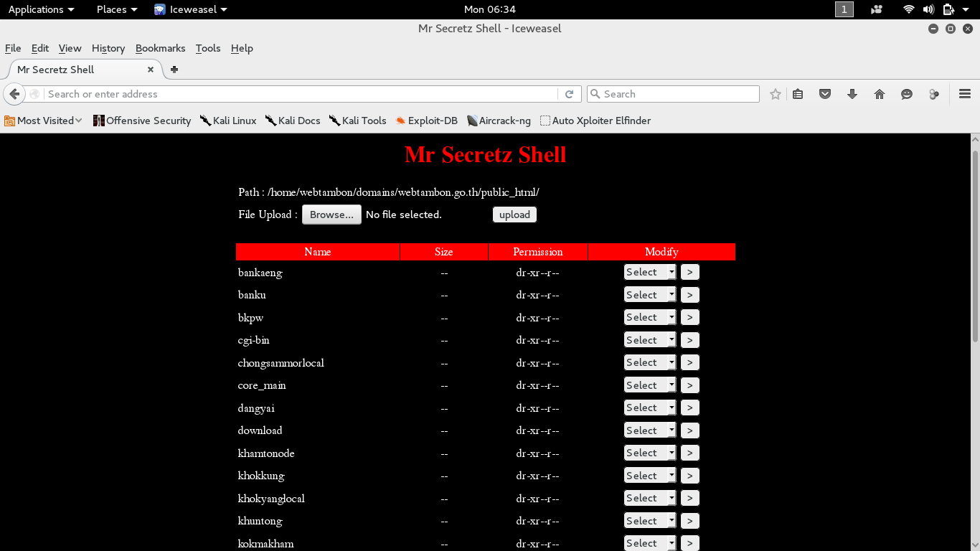980x551 pixels.
Task: Open the History menu
Action: (x=108, y=48)
